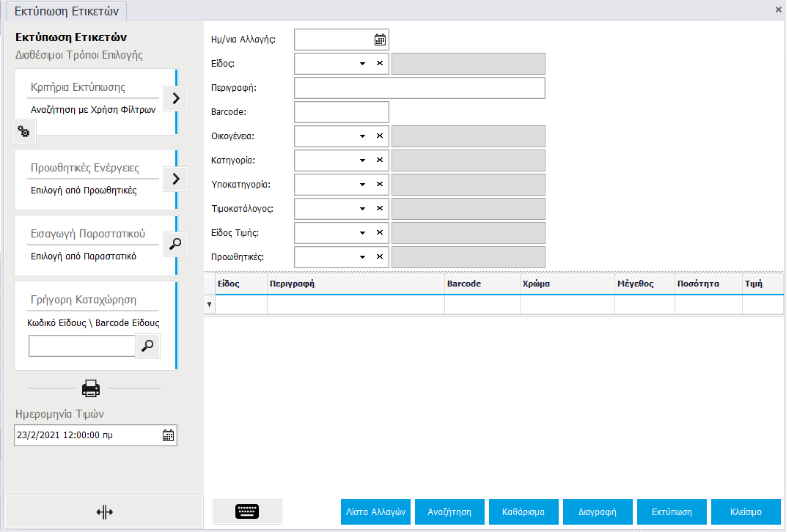
Task: Open calendar picker for Ημερομηνία Τιμών
Action: point(168,435)
